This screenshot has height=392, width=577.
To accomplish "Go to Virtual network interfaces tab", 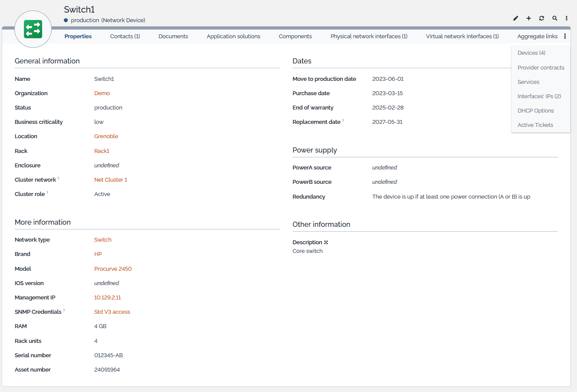I will point(462,37).
